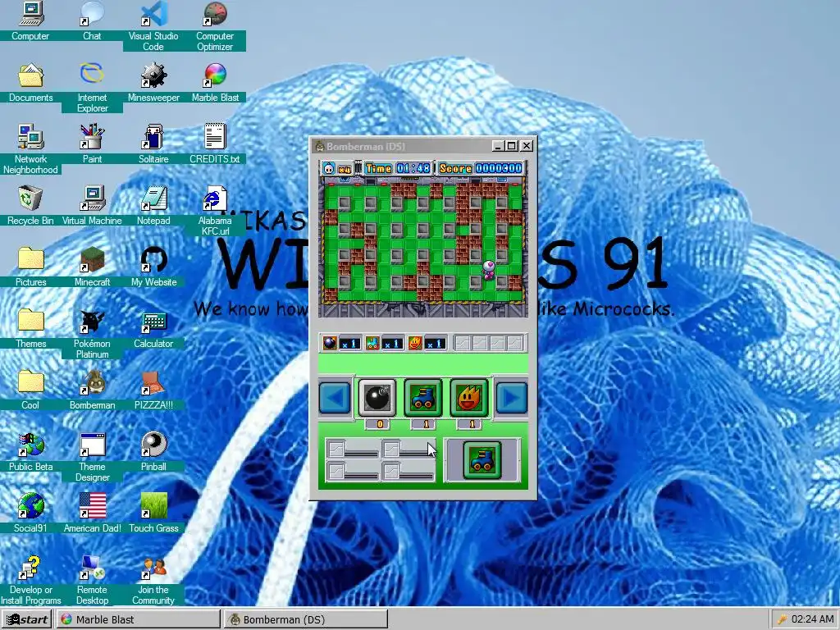
Task: Open the Start menu
Action: [x=27, y=619]
